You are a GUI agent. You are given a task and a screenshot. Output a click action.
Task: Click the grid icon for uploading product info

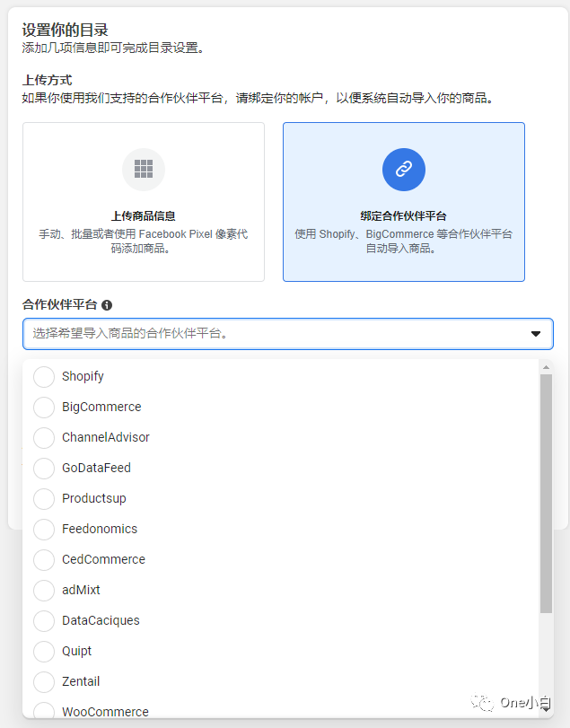tap(144, 170)
